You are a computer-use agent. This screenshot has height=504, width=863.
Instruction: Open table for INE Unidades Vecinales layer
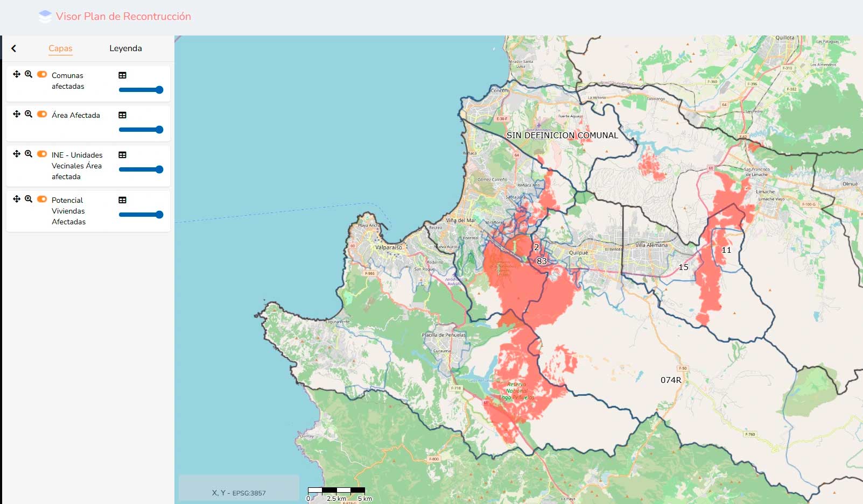point(122,155)
